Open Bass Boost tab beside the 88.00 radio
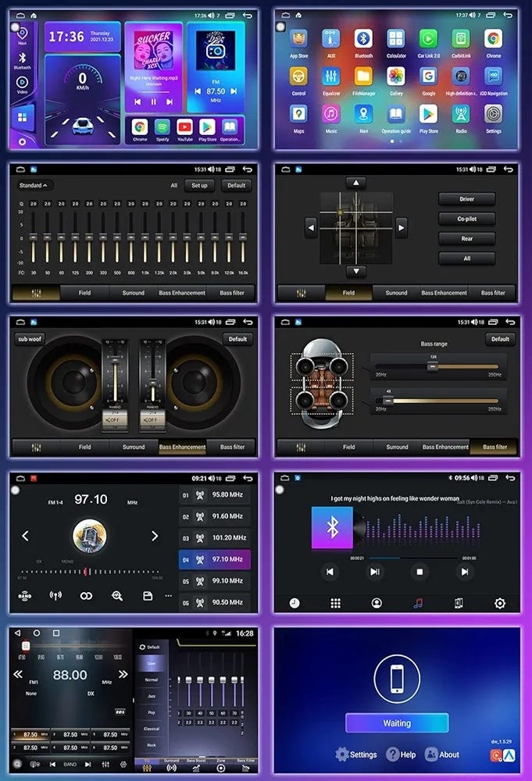 pos(196,765)
